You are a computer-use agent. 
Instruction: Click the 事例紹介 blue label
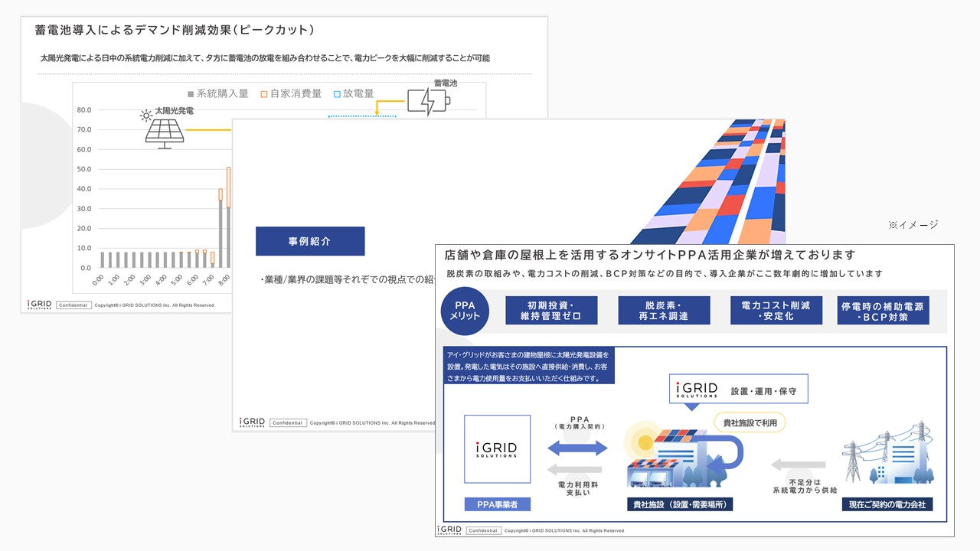click(x=310, y=241)
